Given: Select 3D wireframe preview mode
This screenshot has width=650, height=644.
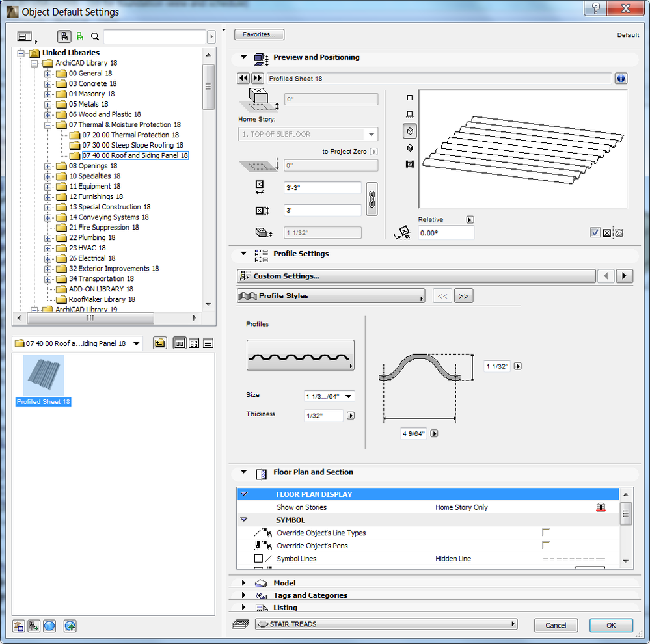Looking at the screenshot, I should tap(409, 131).
